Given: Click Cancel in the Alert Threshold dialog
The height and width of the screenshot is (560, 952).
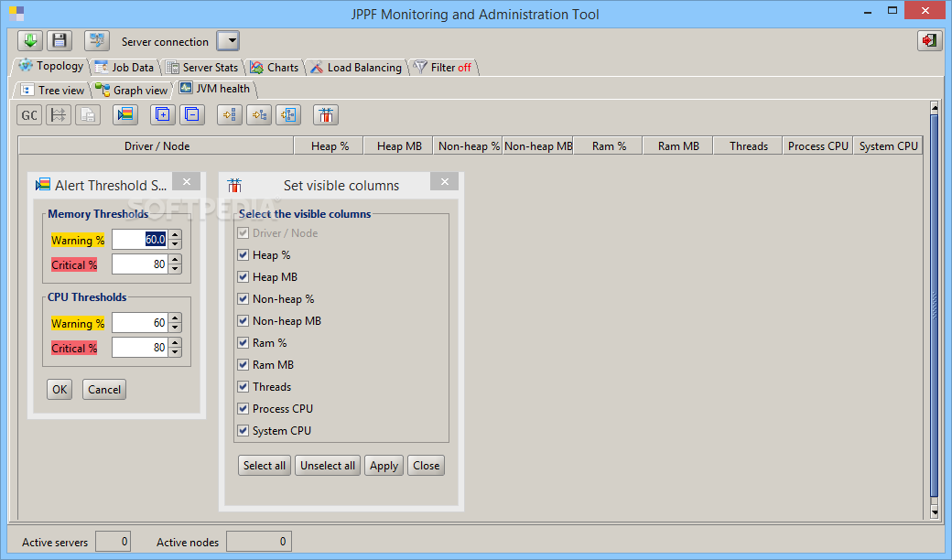Looking at the screenshot, I should click(x=103, y=390).
